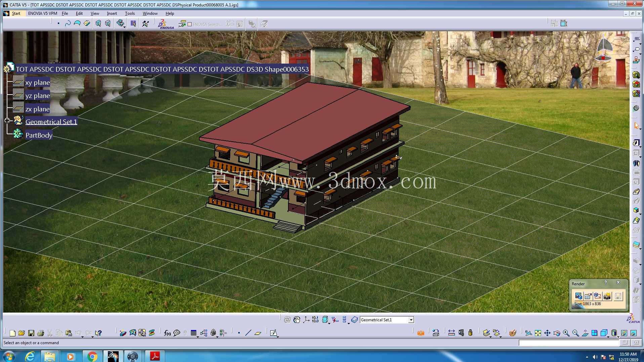The image size is (644, 362).
Task: Toggle the ENOVIA Search checkbox
Action: tap(190, 24)
